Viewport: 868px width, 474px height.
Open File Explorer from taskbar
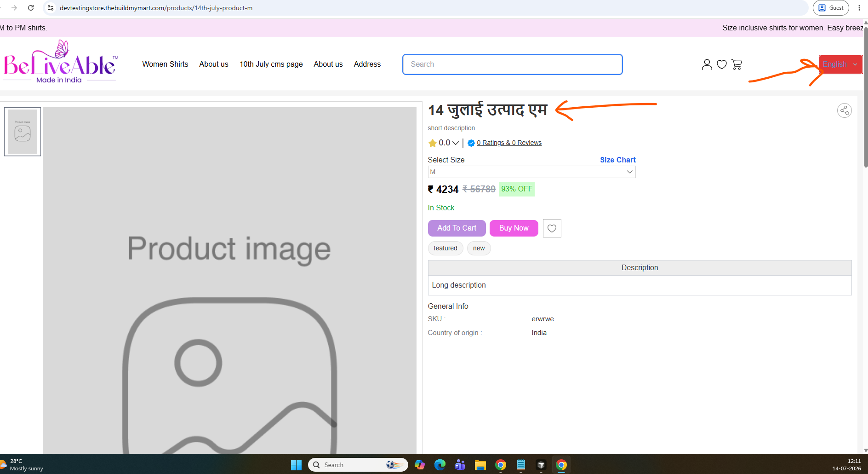click(x=480, y=465)
